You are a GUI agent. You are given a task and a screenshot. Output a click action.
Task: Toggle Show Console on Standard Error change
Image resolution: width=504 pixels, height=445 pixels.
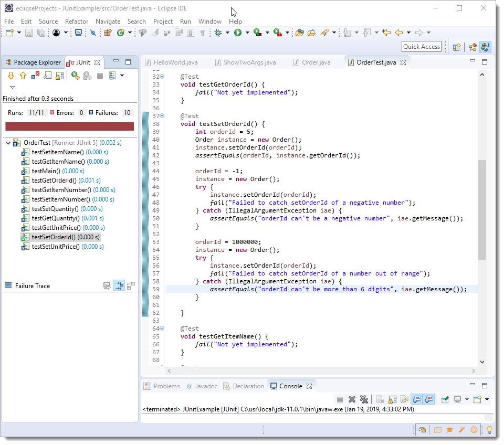[x=429, y=399]
